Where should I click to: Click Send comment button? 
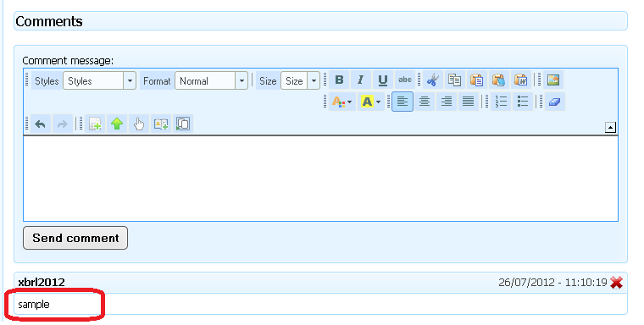pyautogui.click(x=75, y=238)
